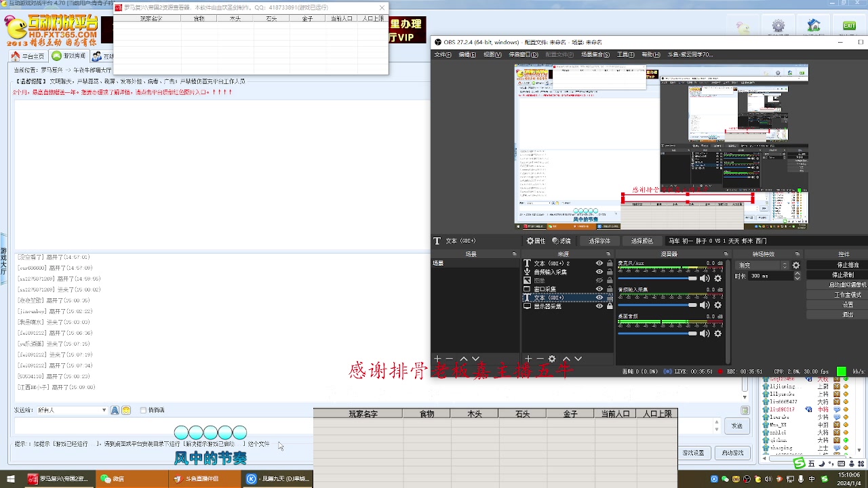868x488 pixels.
Task: Switch to 游戏房间 tab
Action: [x=69, y=56]
